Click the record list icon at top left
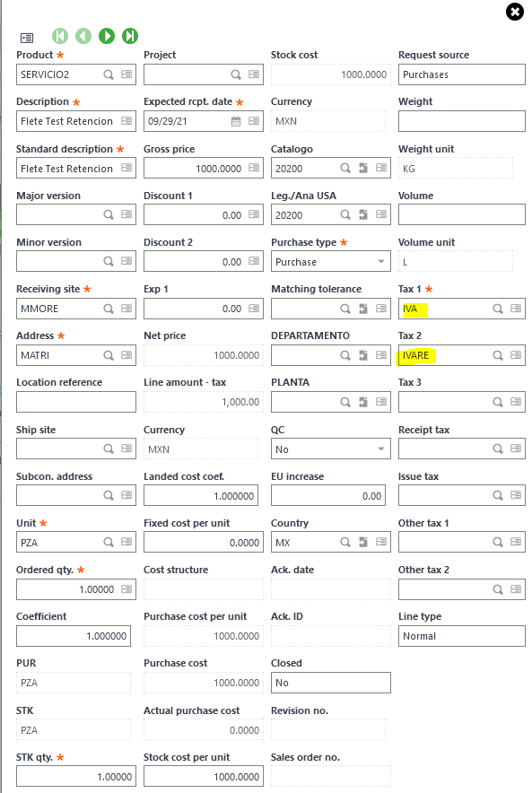The height and width of the screenshot is (793, 532). [x=26, y=37]
